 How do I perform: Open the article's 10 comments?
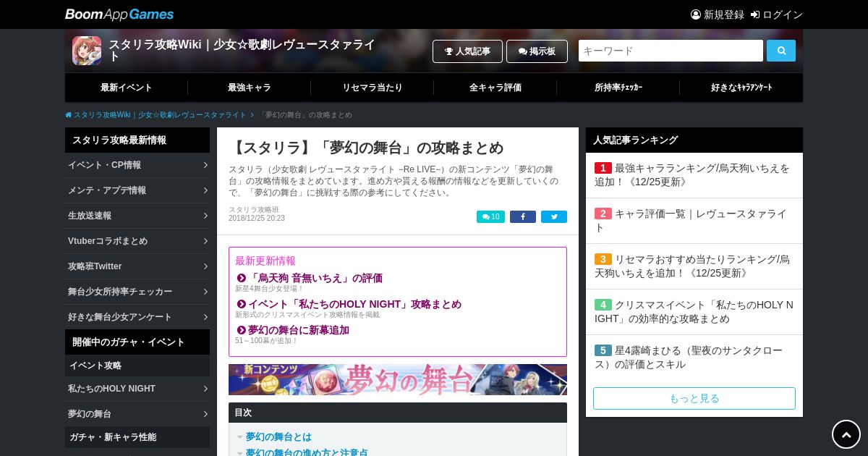point(490,216)
